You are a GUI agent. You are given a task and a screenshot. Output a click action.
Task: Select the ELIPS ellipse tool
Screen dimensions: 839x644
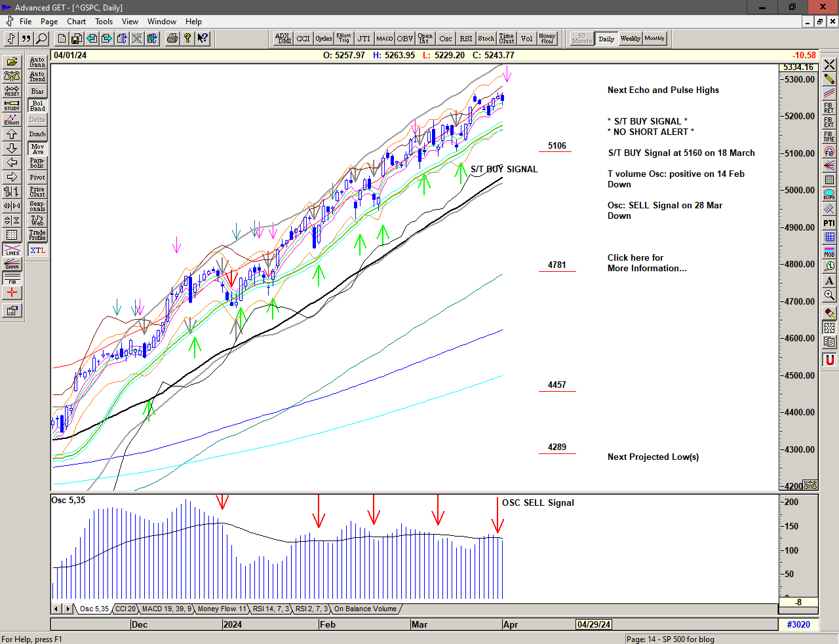tap(829, 195)
